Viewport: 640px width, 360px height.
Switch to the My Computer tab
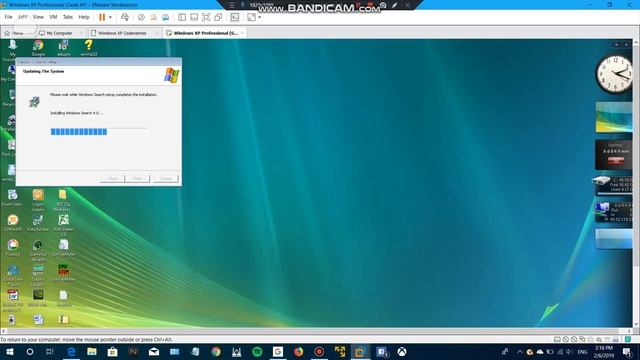pos(60,33)
